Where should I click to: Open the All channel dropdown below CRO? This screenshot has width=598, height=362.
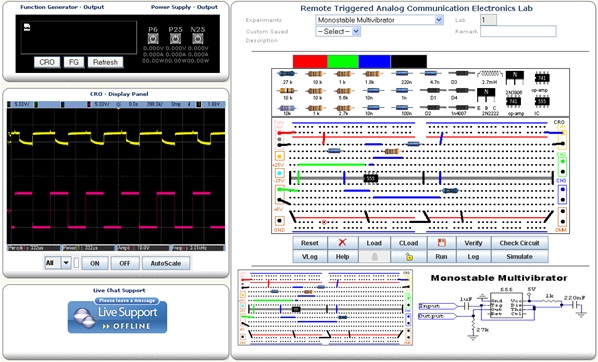pyautogui.click(x=57, y=263)
